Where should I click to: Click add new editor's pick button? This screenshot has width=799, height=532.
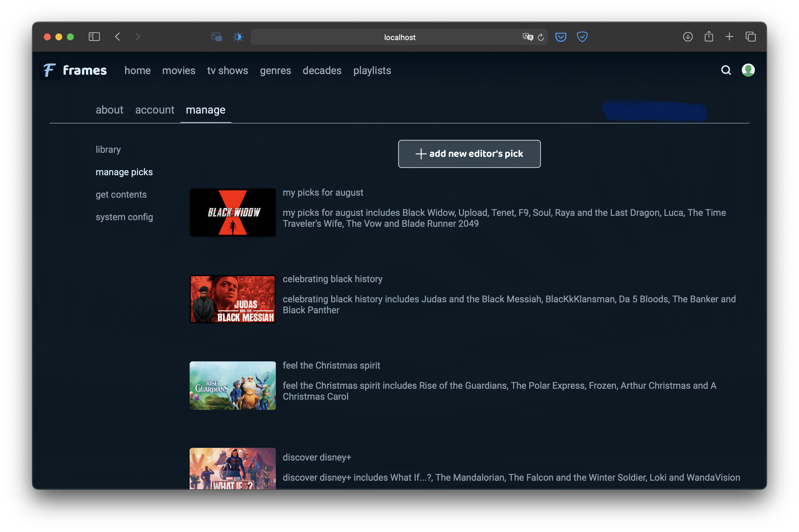pyautogui.click(x=469, y=154)
